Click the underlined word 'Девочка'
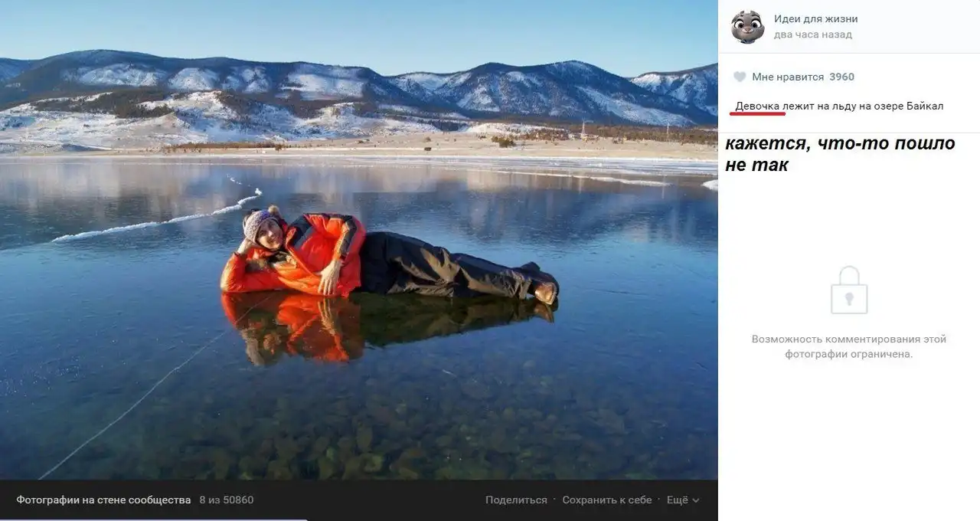Image resolution: width=980 pixels, height=521 pixels. 757,106
